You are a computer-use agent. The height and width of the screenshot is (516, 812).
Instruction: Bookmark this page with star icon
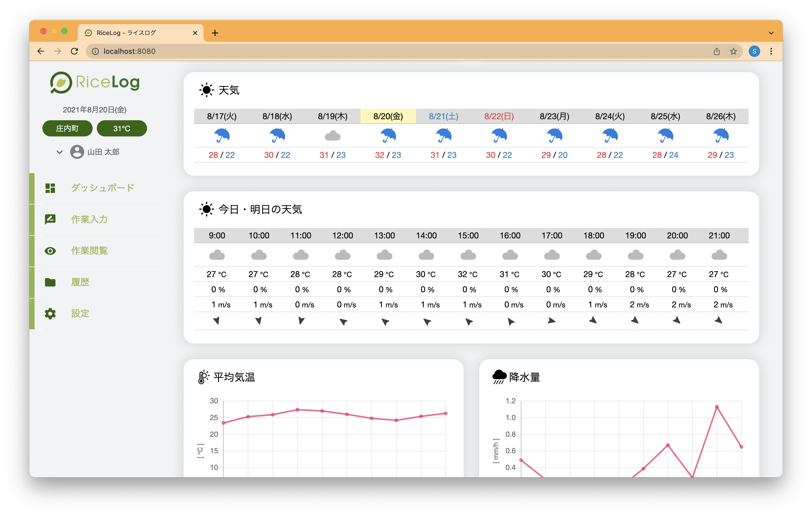pos(733,51)
